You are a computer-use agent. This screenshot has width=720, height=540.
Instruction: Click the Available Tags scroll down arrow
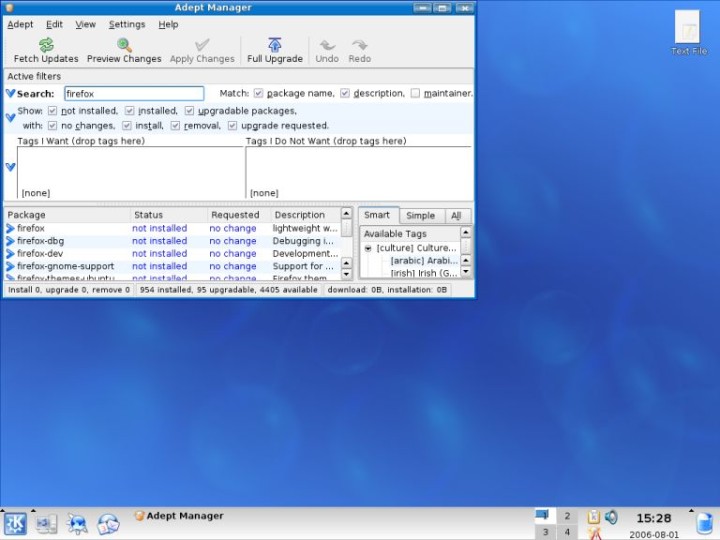[466, 271]
